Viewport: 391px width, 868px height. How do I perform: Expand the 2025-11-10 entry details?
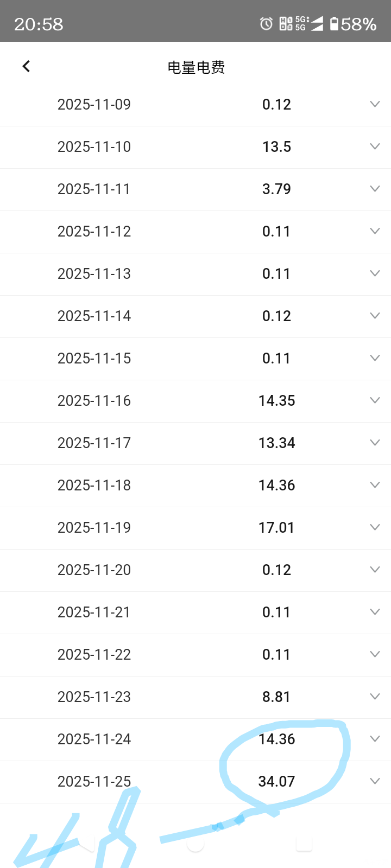(375, 146)
